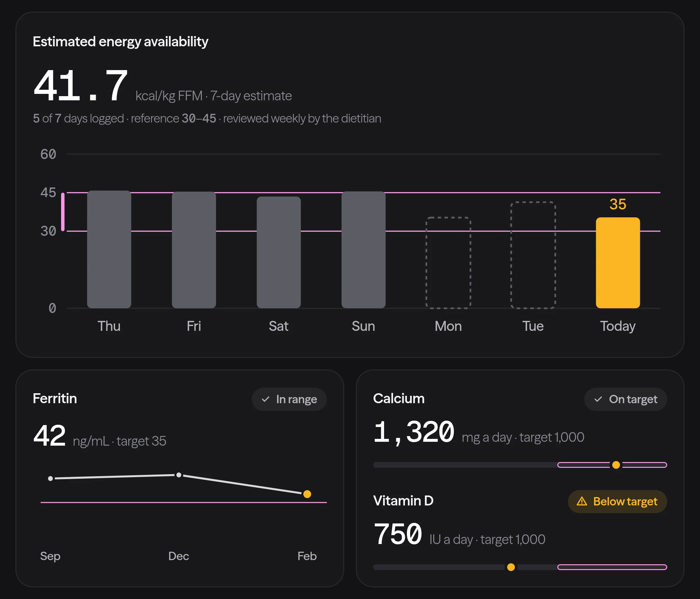
Task: Click the Estimated energy availability heading
Action: click(121, 41)
